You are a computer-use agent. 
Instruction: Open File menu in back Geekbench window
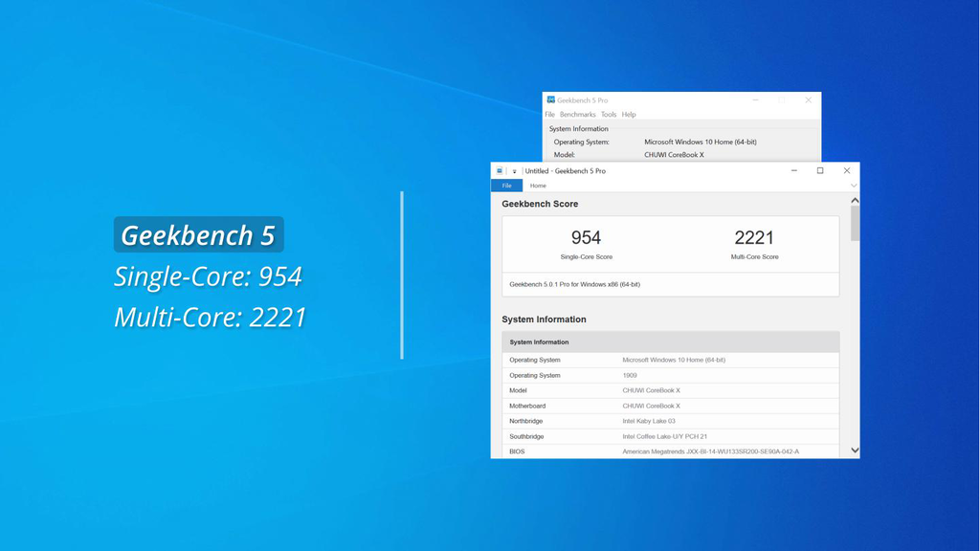[x=549, y=115]
